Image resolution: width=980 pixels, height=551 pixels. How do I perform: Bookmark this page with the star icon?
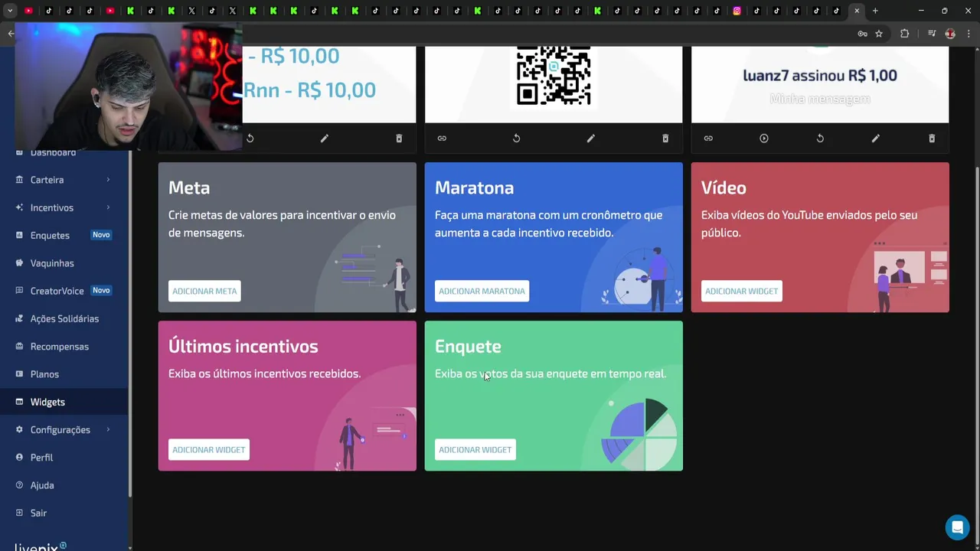tap(879, 34)
